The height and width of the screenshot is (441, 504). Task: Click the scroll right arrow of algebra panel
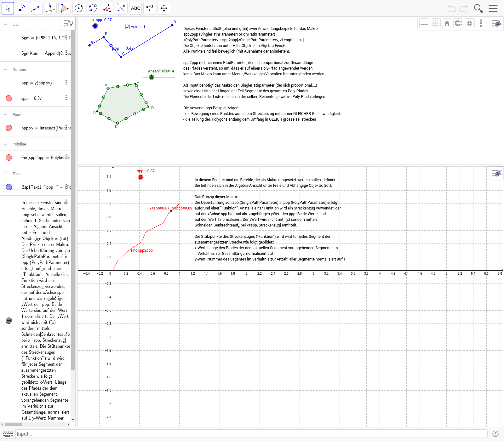(68, 424)
